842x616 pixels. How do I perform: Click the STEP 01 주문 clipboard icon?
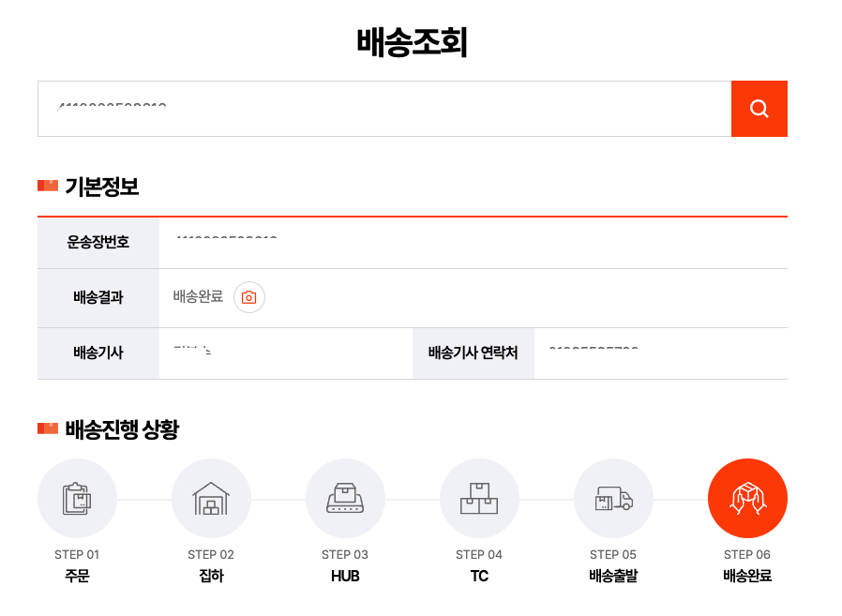[x=77, y=498]
